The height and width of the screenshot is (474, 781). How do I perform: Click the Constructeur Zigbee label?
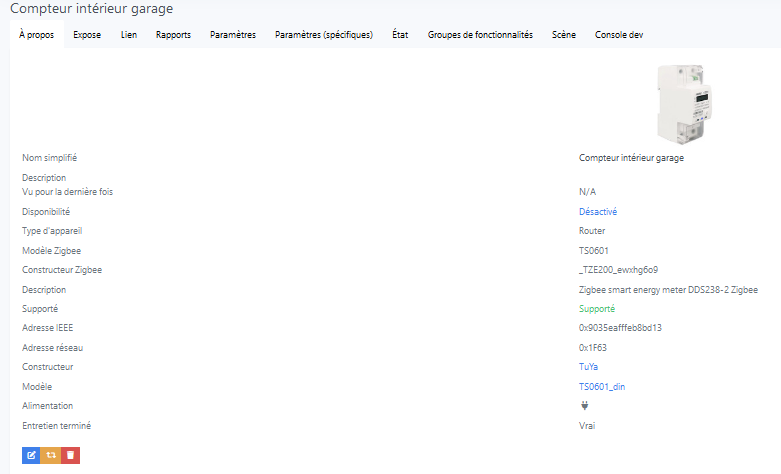pos(62,270)
